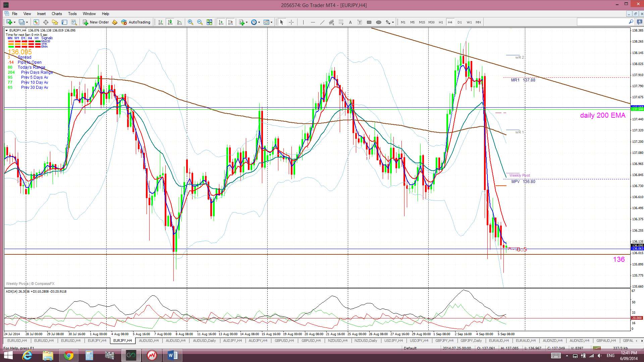
Task: Expand the new chart dropdown arrow
Action: point(14,22)
